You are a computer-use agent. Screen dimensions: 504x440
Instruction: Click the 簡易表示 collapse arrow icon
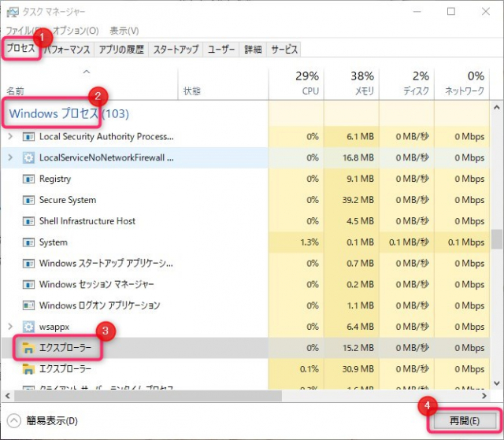pyautogui.click(x=14, y=421)
